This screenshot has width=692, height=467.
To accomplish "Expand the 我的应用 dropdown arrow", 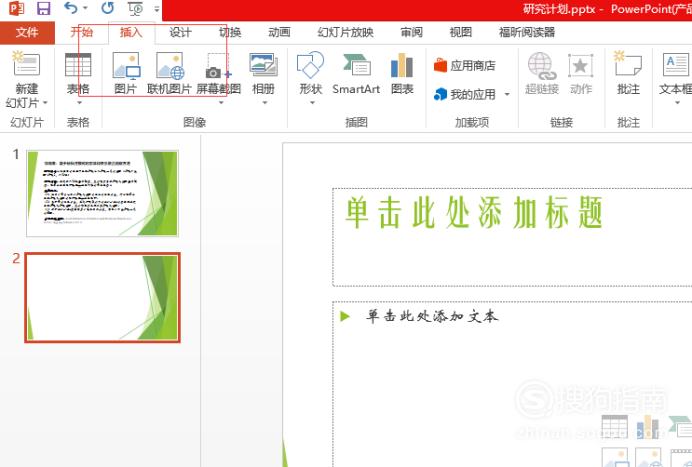I will pos(507,94).
